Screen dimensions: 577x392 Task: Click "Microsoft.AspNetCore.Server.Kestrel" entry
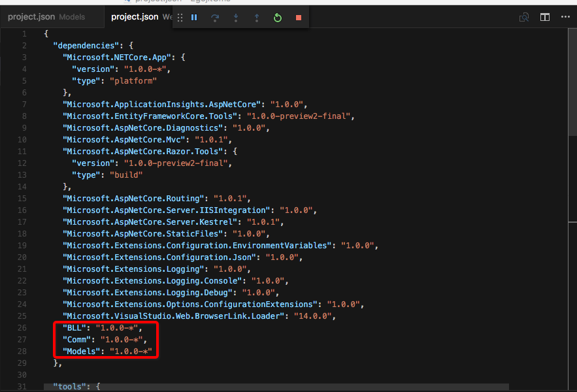tap(150, 222)
